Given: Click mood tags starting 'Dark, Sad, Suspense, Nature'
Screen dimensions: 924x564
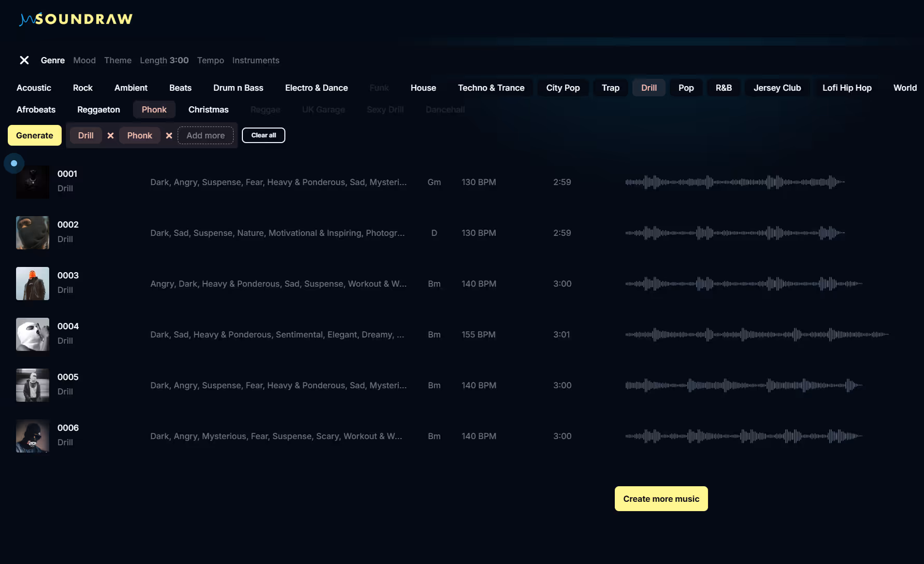Looking at the screenshot, I should point(278,233).
